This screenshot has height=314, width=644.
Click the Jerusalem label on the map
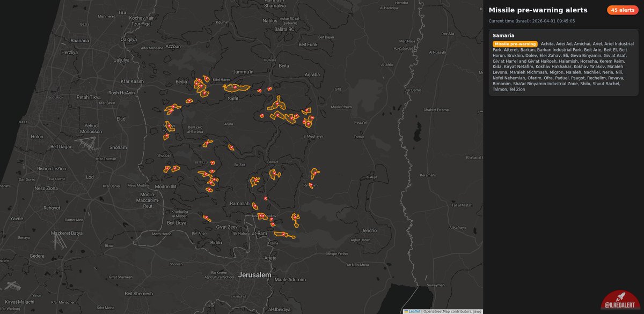pos(255,274)
